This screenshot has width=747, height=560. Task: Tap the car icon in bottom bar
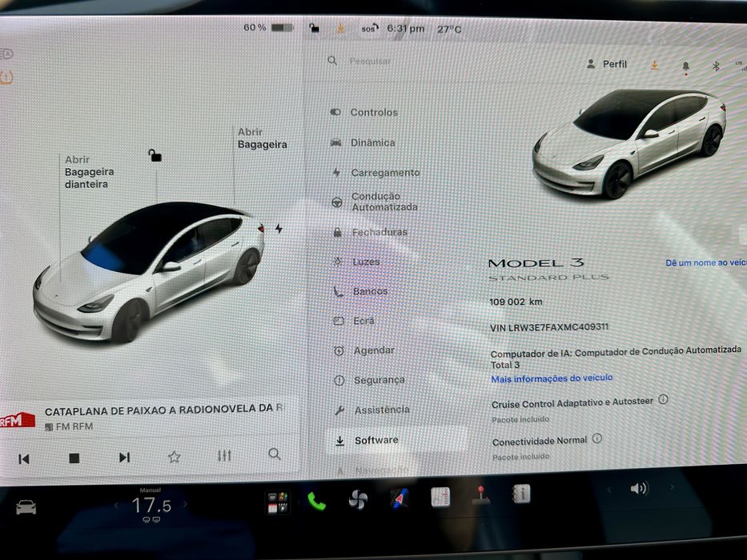26,507
